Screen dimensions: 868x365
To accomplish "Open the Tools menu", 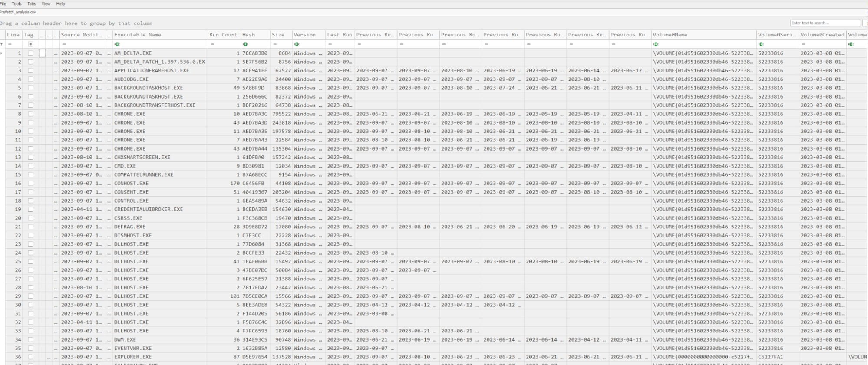I will click(x=17, y=4).
